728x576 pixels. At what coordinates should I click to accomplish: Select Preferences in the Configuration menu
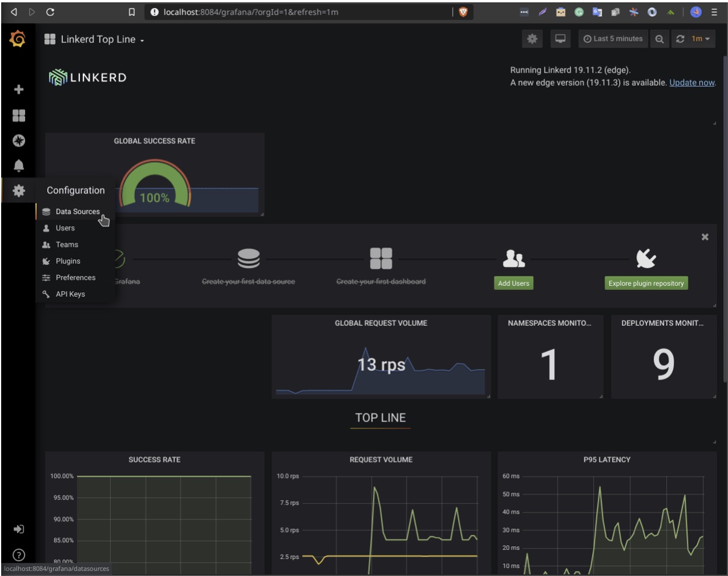pyautogui.click(x=76, y=278)
